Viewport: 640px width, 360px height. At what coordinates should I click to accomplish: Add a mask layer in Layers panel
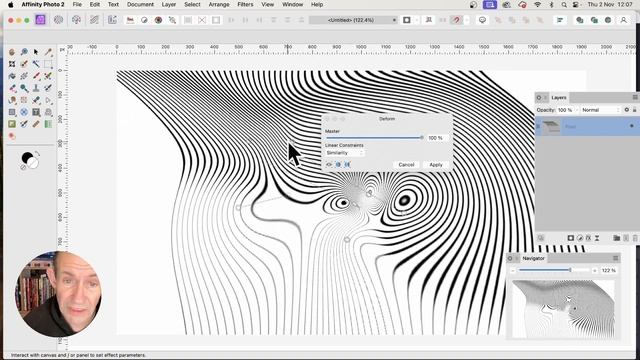571,238
